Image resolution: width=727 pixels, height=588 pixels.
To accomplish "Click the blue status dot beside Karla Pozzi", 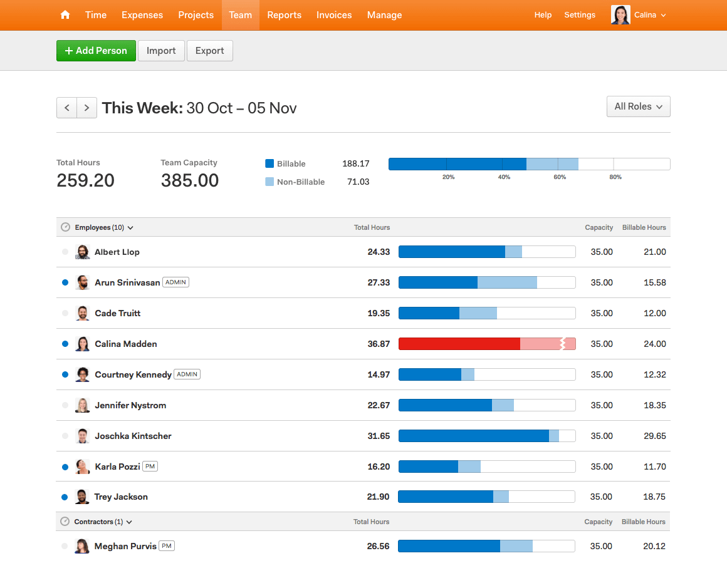I will pos(65,467).
